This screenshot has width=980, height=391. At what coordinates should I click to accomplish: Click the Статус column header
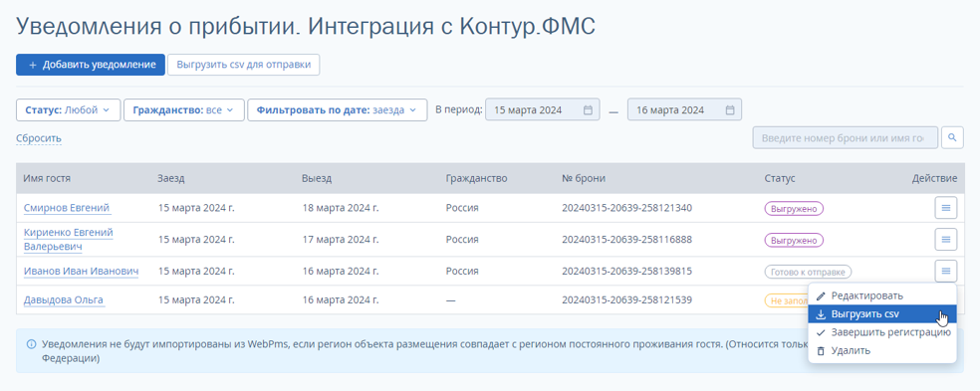pos(780,179)
